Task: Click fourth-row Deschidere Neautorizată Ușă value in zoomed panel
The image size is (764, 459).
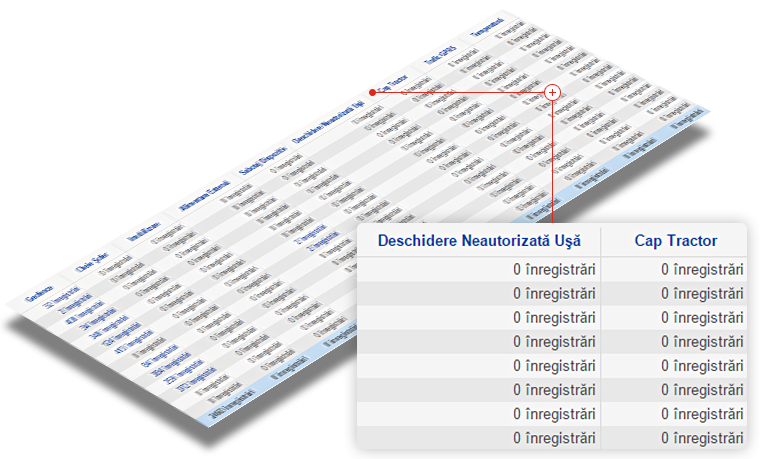Action: [x=554, y=341]
